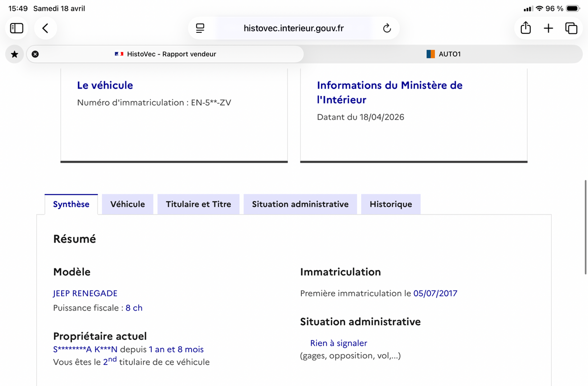Viewport: 588px width, 386px height.
Task: Reload the page with refresh icon
Action: pos(387,28)
